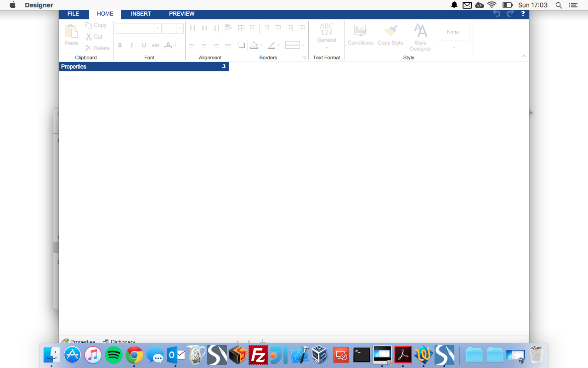
Task: Open help with the question mark
Action: (x=523, y=14)
